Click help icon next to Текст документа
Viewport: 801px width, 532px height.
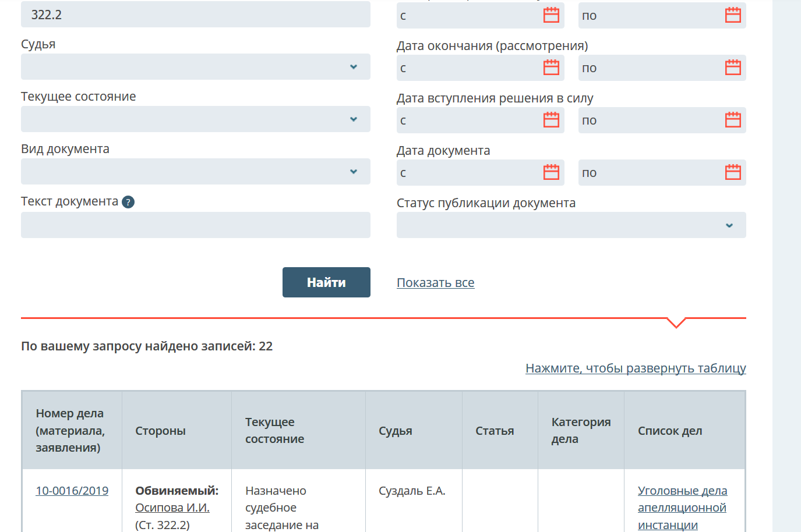(128, 202)
